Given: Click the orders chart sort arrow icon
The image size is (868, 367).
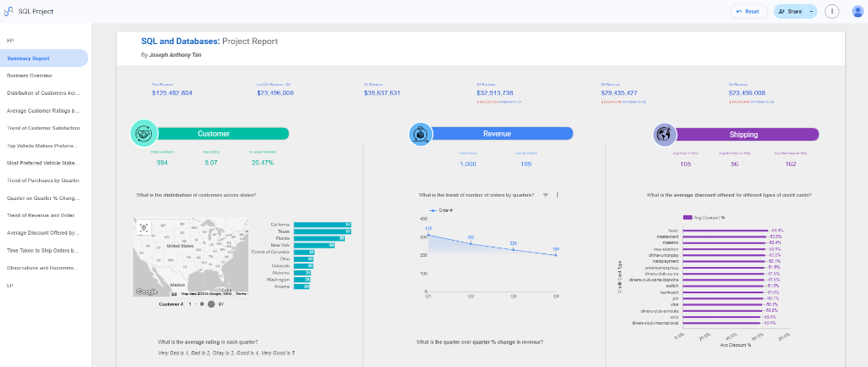Looking at the screenshot, I should click(x=545, y=195).
